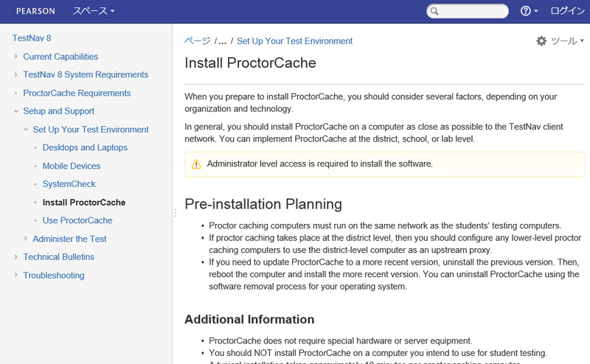This screenshot has height=364, width=590.
Task: Collapse the Setup and Support section
Action: [x=16, y=111]
